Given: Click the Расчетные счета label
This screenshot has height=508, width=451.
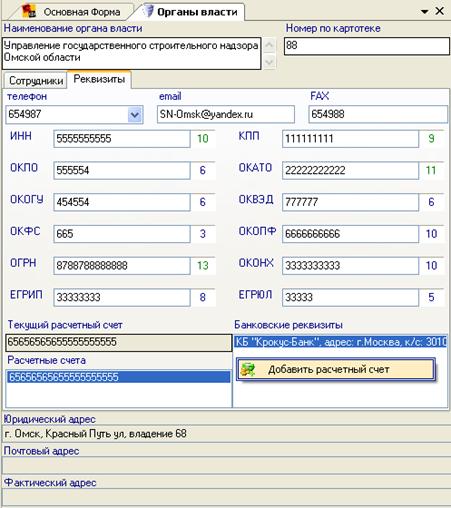Looking at the screenshot, I should [x=47, y=360].
